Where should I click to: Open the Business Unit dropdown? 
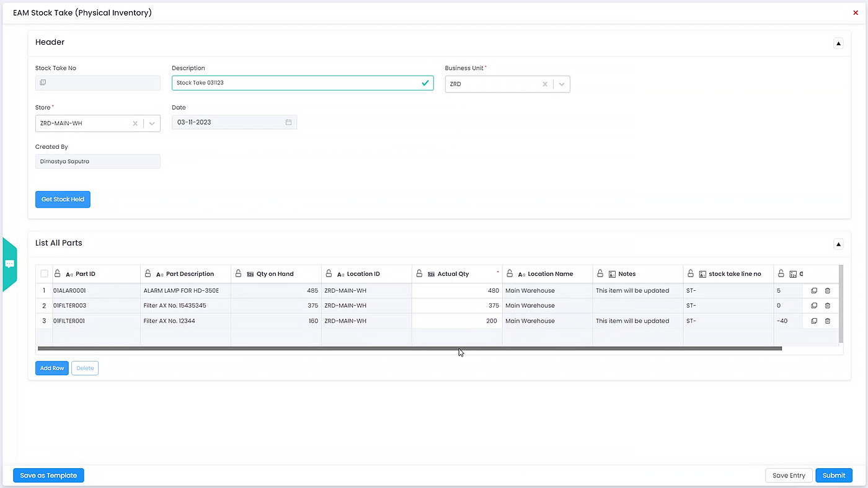561,84
